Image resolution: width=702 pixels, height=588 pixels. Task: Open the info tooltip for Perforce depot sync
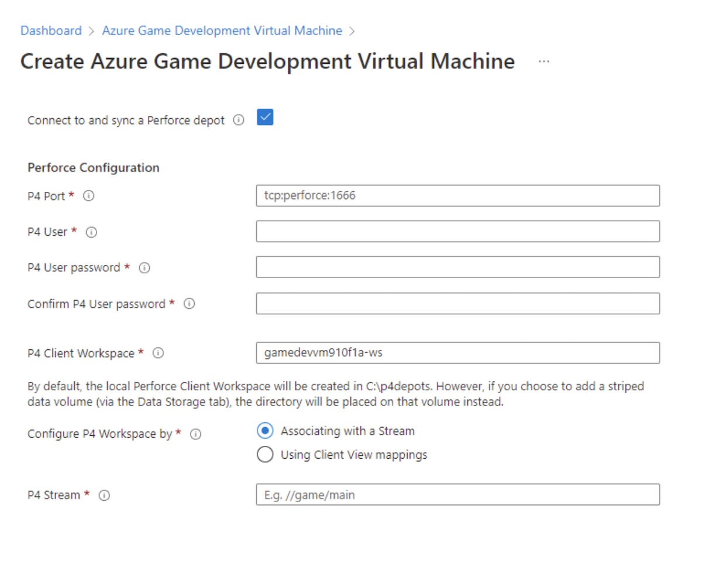239,120
